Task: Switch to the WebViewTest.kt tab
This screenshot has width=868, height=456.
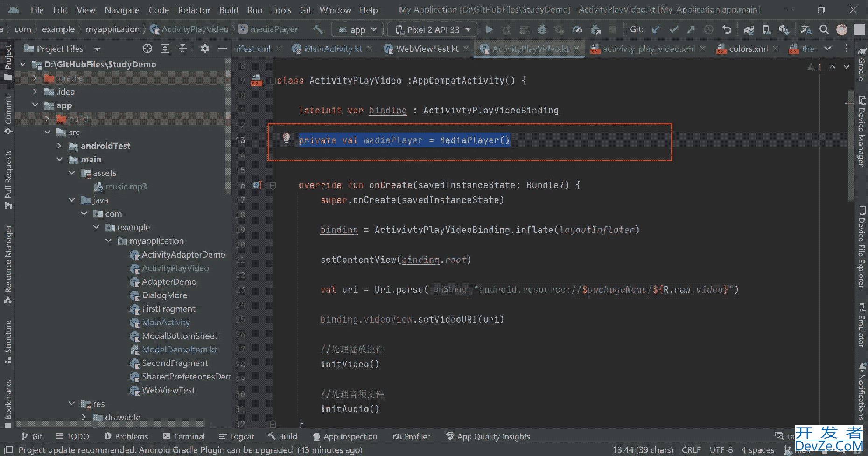Action: click(x=427, y=49)
